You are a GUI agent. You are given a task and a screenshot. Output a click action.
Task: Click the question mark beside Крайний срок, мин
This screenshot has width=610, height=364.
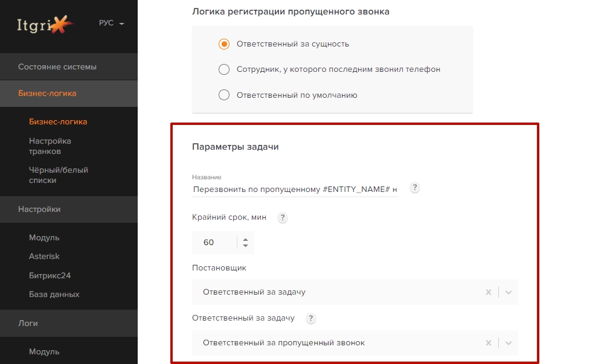click(282, 218)
